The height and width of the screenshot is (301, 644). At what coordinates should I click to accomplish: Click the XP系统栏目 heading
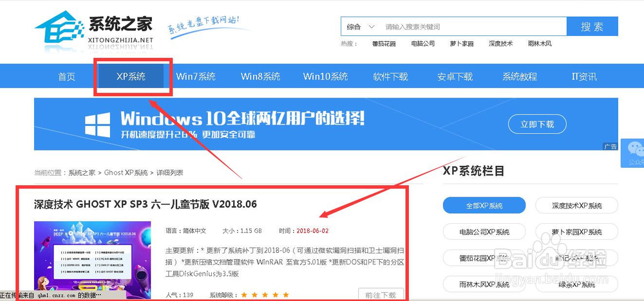click(473, 171)
